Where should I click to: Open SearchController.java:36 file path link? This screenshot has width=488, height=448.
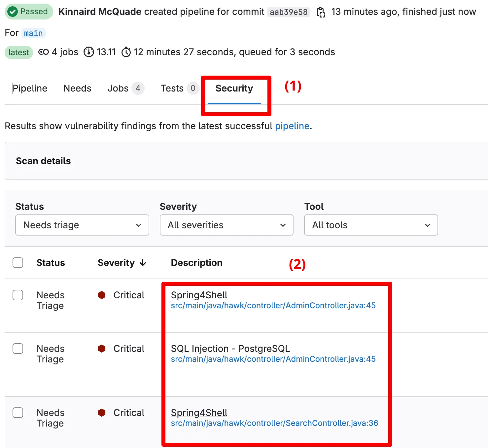click(x=275, y=423)
